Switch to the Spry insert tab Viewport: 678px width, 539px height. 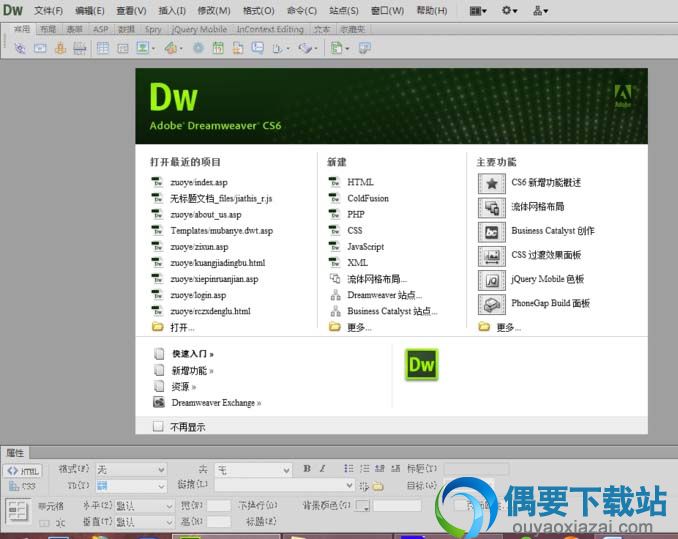click(153, 29)
